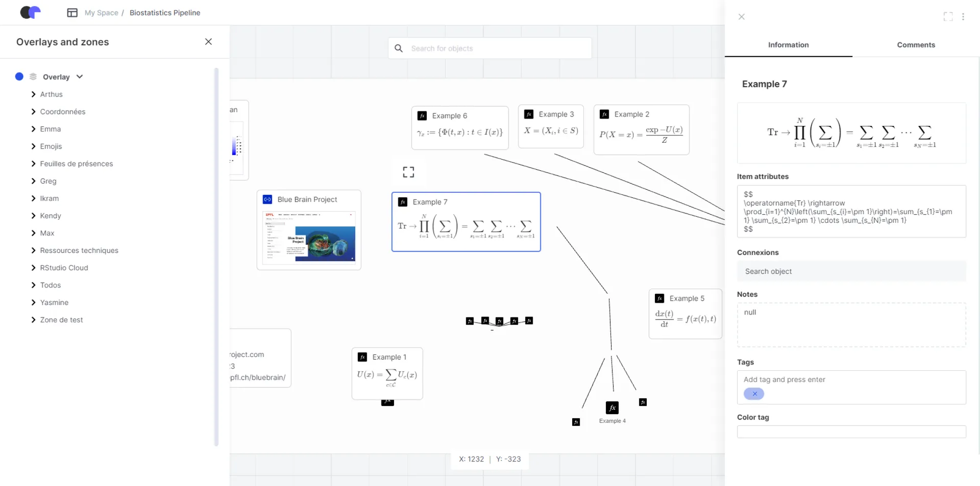Click the fullscreen icon above Example 7 card
Viewport: 980px width, 486px height.
click(x=408, y=172)
